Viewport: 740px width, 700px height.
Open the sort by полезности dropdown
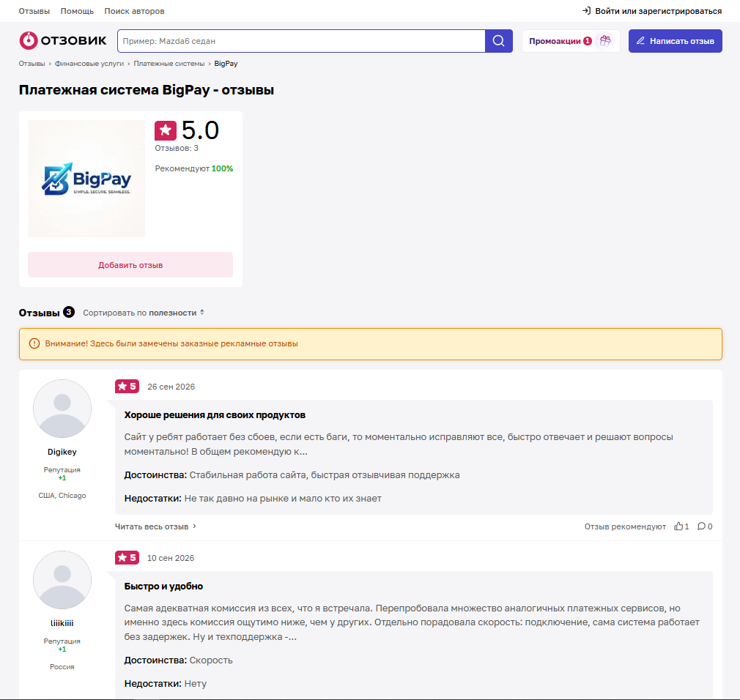[x=144, y=313]
